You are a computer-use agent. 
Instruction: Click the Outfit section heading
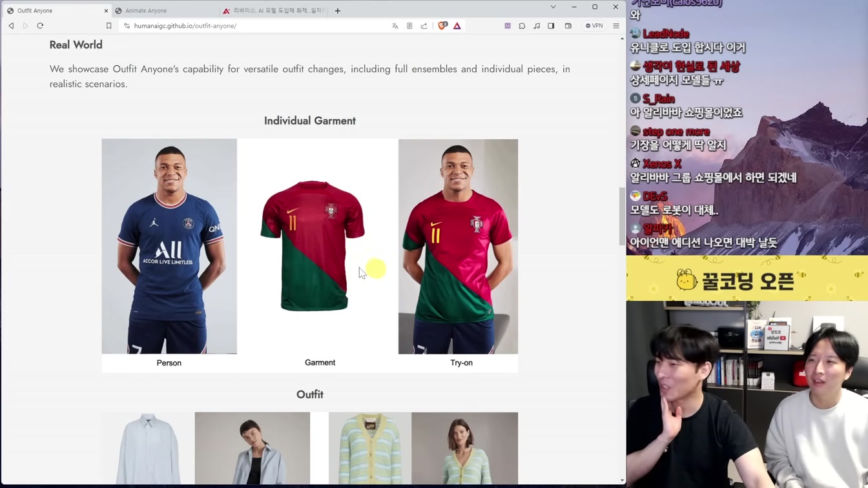[310, 394]
